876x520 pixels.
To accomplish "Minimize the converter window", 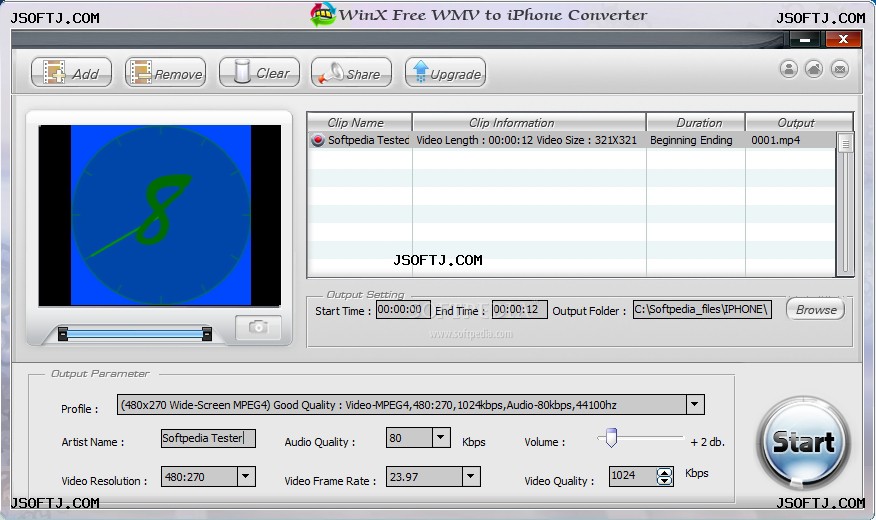I will [805, 40].
